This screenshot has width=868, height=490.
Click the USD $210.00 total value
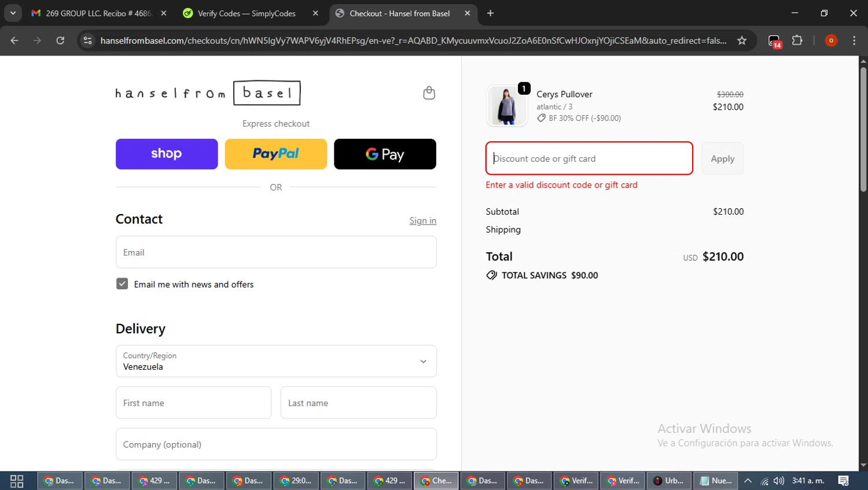713,257
